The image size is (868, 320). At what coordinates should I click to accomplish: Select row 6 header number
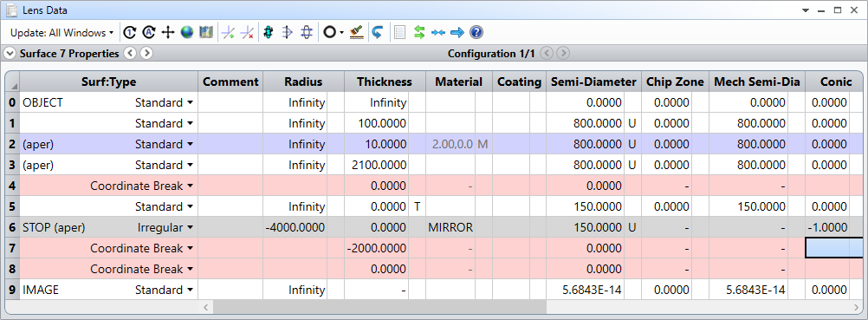[13, 227]
